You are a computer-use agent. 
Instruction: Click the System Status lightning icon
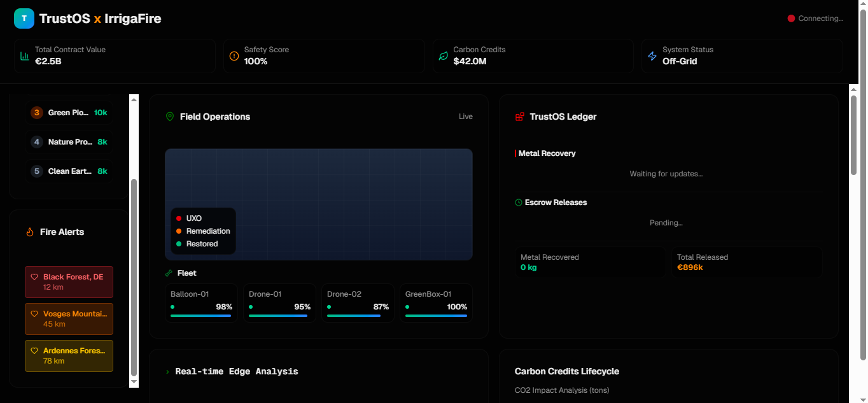(x=652, y=56)
